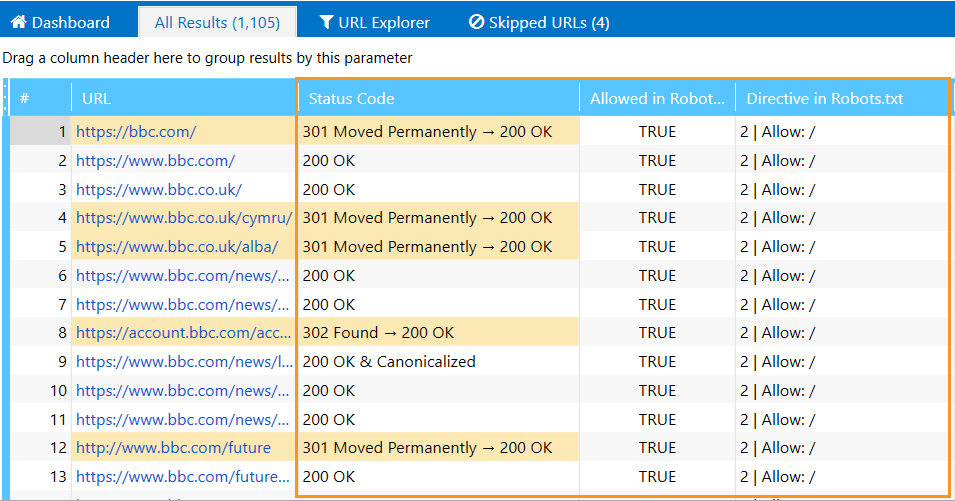Select the 200 OK & Canonicalized cell
This screenshot has height=501, width=955.
click(x=439, y=361)
